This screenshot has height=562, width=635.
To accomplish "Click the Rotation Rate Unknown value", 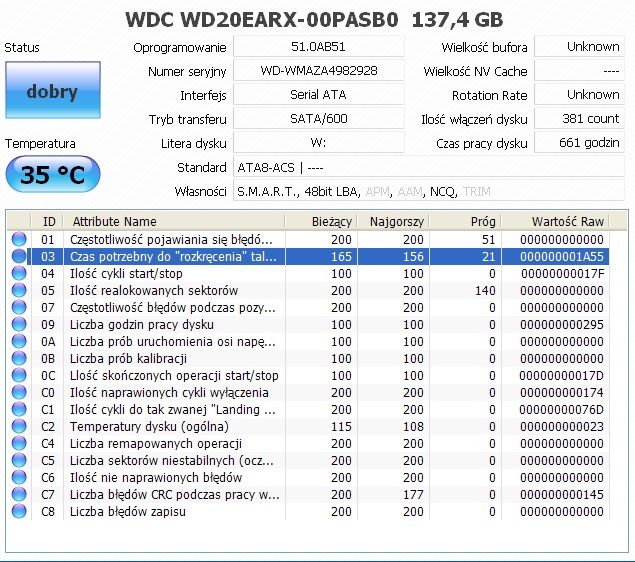I will tap(580, 94).
